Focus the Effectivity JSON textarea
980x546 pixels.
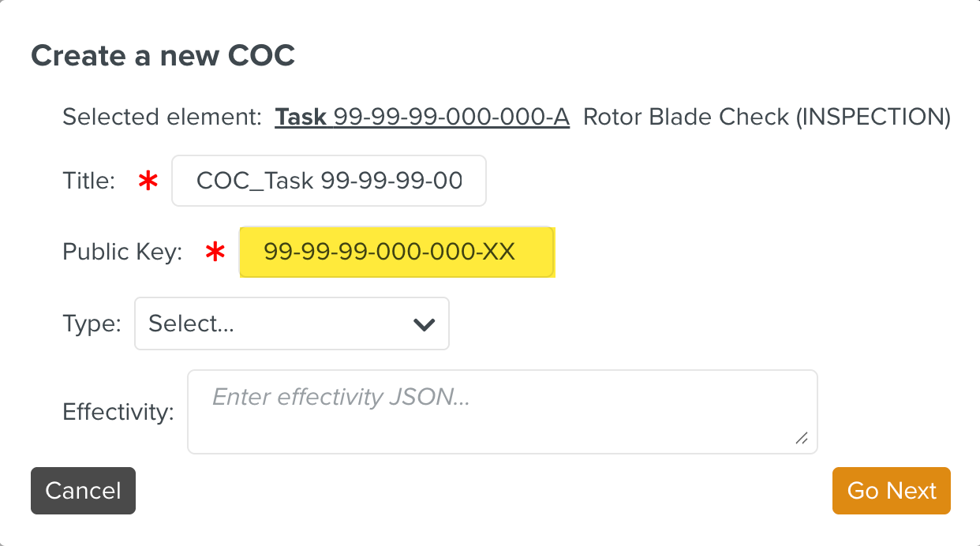(x=502, y=410)
